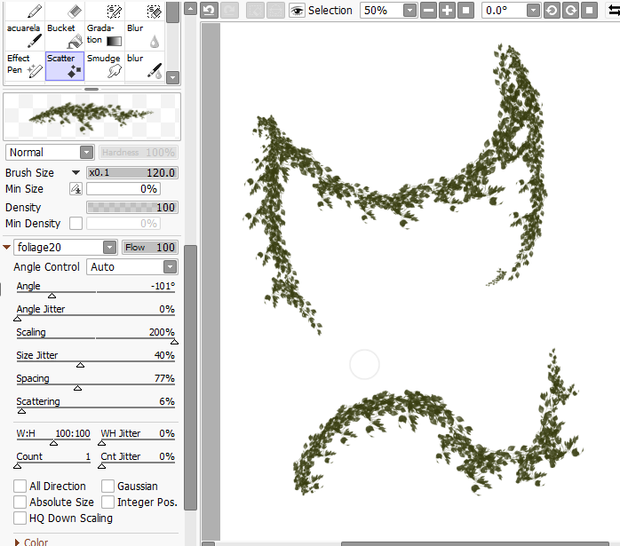Select the Bucket fill tool
Screen dimensions: 620x546
tap(65, 36)
